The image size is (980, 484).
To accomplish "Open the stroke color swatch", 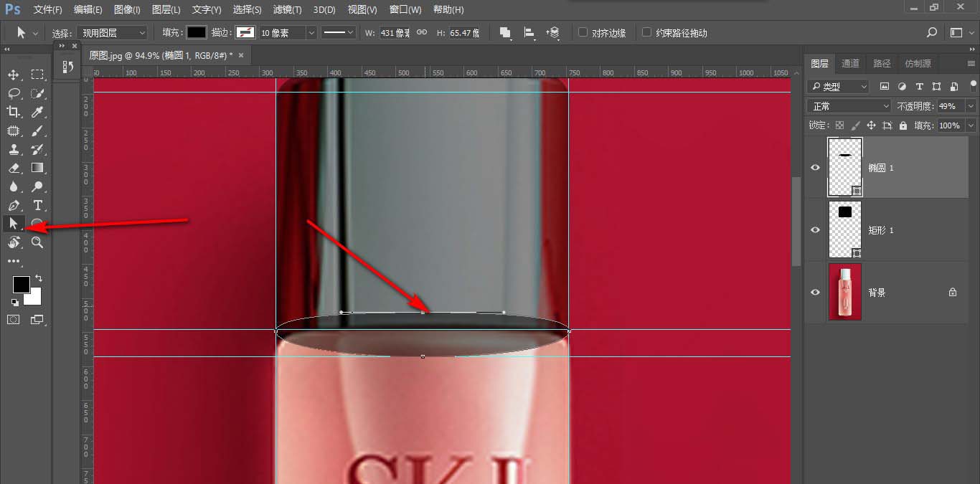I will pyautogui.click(x=245, y=32).
